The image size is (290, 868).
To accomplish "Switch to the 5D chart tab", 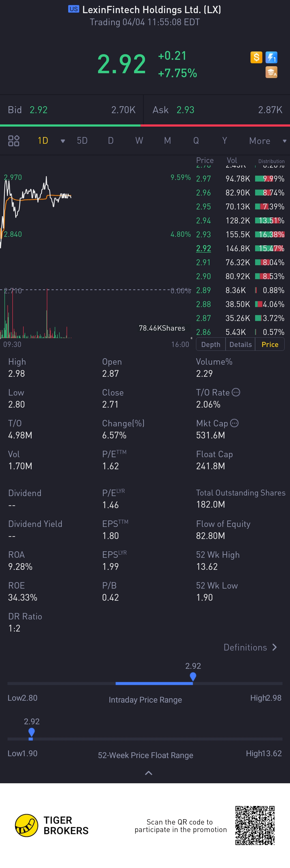I will tap(82, 141).
